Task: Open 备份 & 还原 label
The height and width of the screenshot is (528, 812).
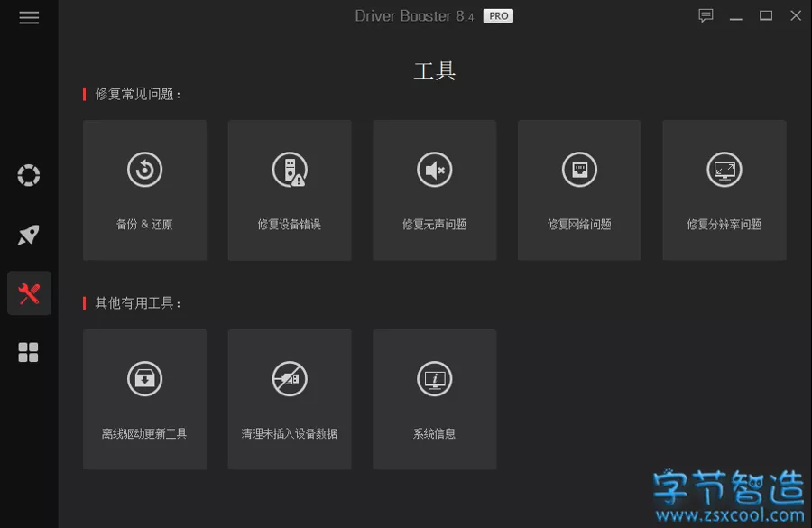Action: pos(144,225)
